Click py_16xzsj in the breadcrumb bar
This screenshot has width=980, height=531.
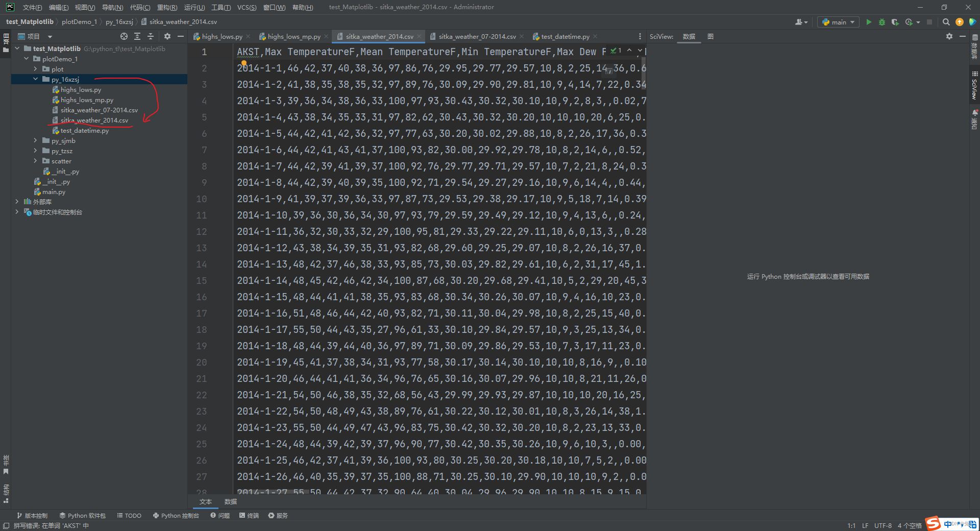pos(119,22)
